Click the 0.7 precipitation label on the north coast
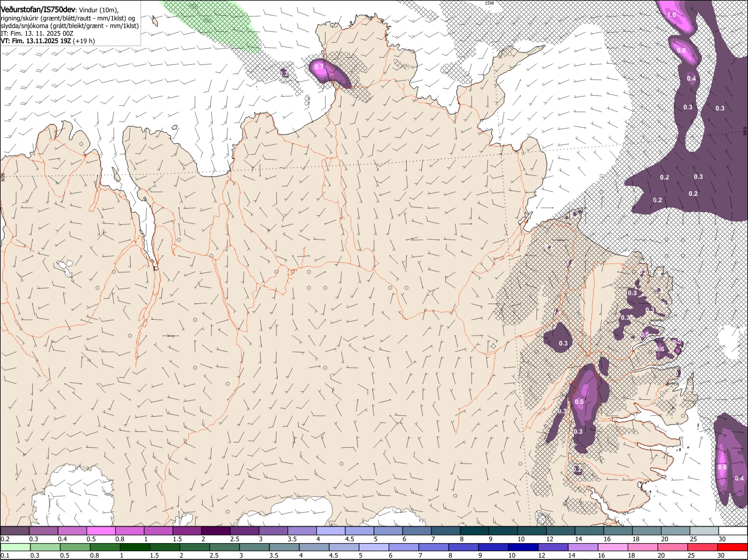The height and width of the screenshot is (560, 748). click(x=319, y=67)
